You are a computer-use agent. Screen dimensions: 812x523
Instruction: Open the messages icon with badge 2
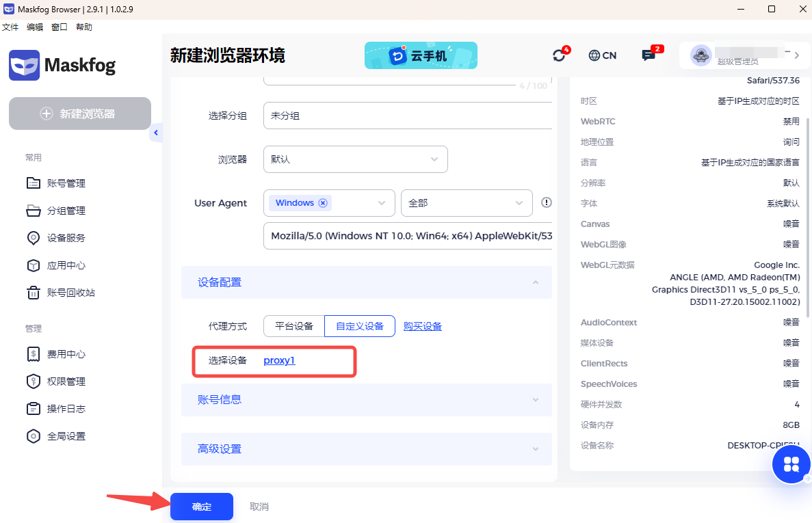(x=649, y=55)
